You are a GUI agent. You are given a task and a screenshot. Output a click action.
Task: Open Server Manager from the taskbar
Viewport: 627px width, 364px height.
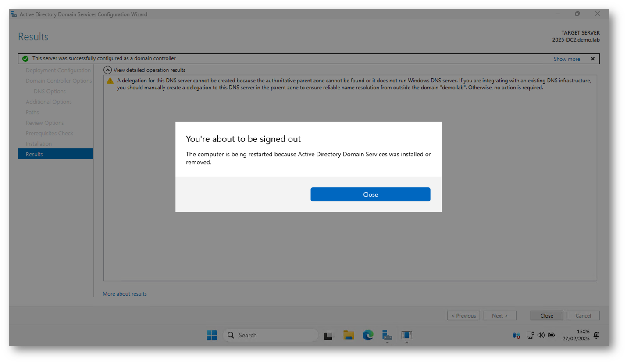[x=387, y=336]
